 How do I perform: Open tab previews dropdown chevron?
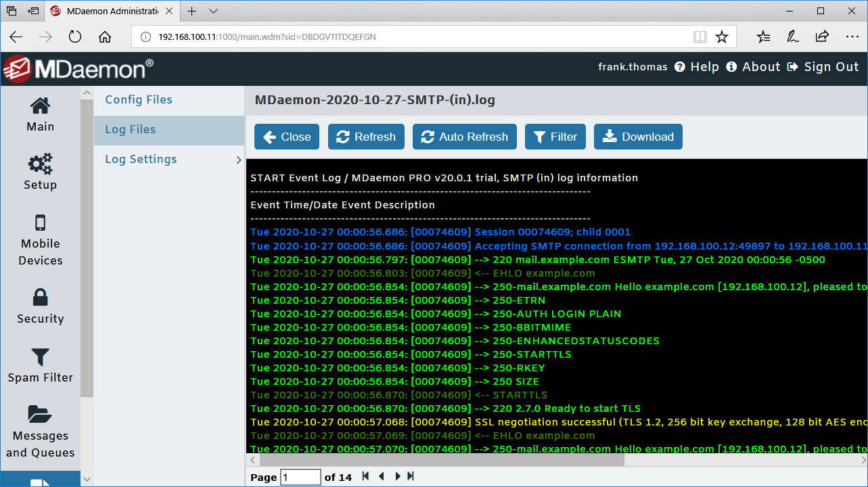214,11
